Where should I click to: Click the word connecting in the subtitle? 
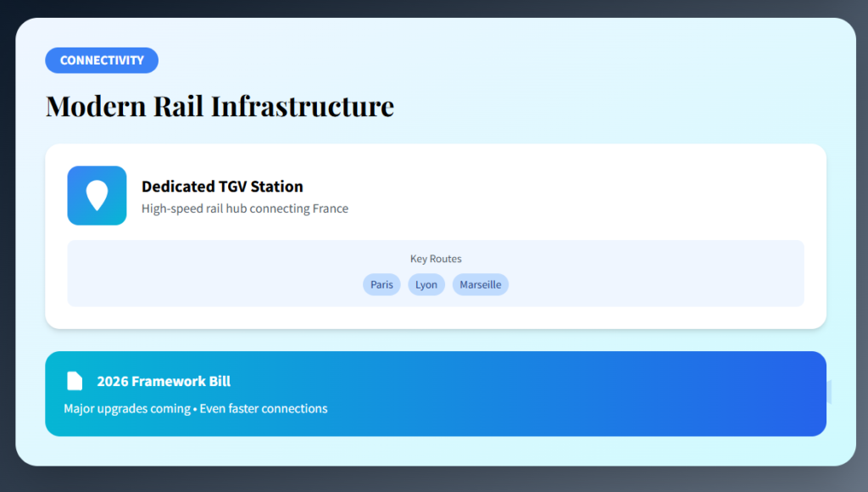coord(279,209)
